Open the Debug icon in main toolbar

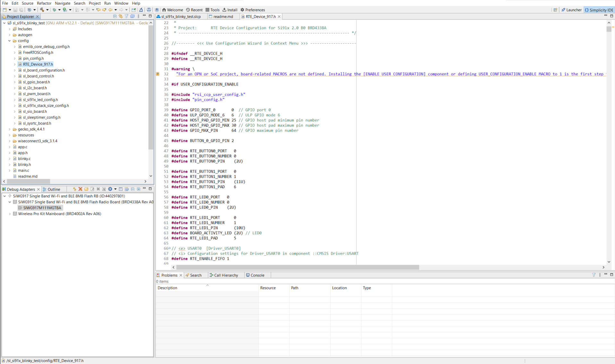[55, 10]
